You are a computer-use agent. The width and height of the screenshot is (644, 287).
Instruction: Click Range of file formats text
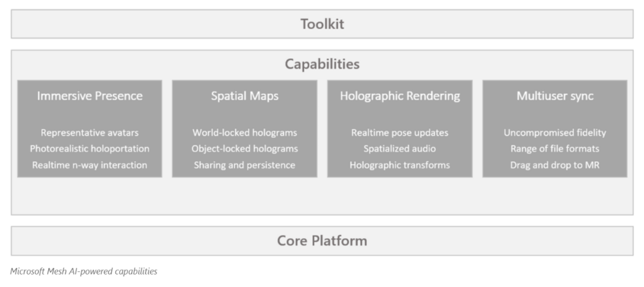[555, 149]
